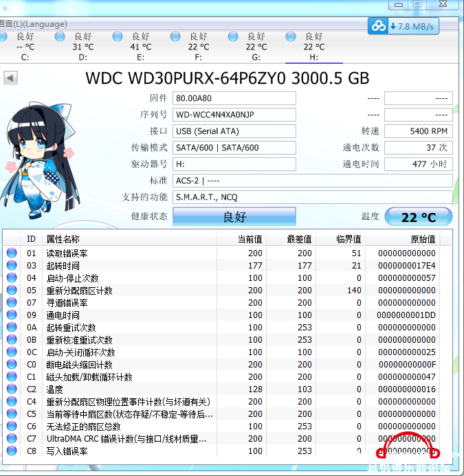Image resolution: width=464 pixels, height=476 pixels.
Task: Select raw value 0000000001DD of 通电时间
Action: pos(406,315)
